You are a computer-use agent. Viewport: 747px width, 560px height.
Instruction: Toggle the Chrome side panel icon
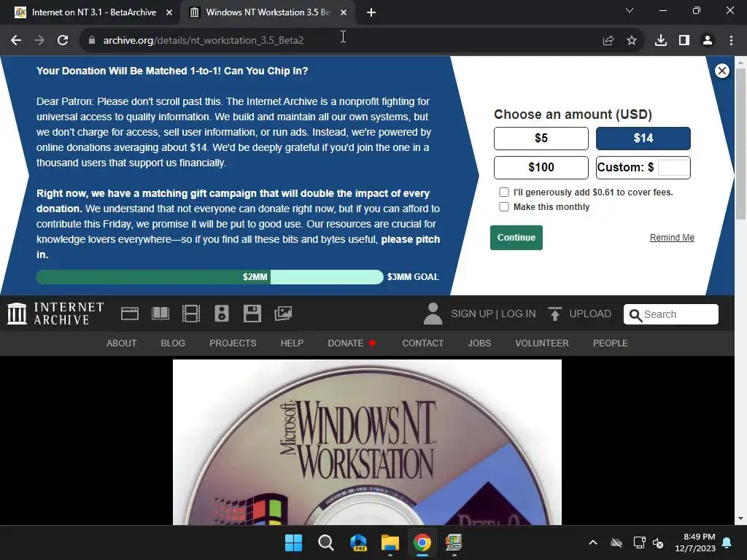[684, 41]
